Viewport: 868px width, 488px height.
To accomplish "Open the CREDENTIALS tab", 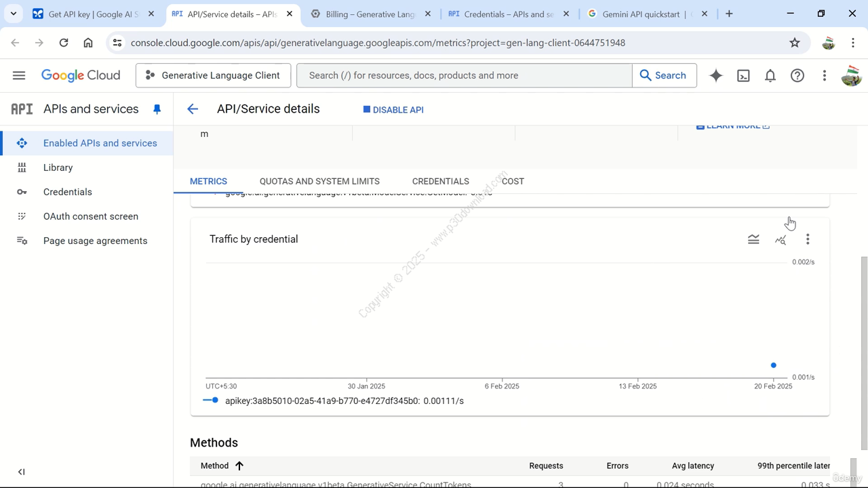I will 441,181.
